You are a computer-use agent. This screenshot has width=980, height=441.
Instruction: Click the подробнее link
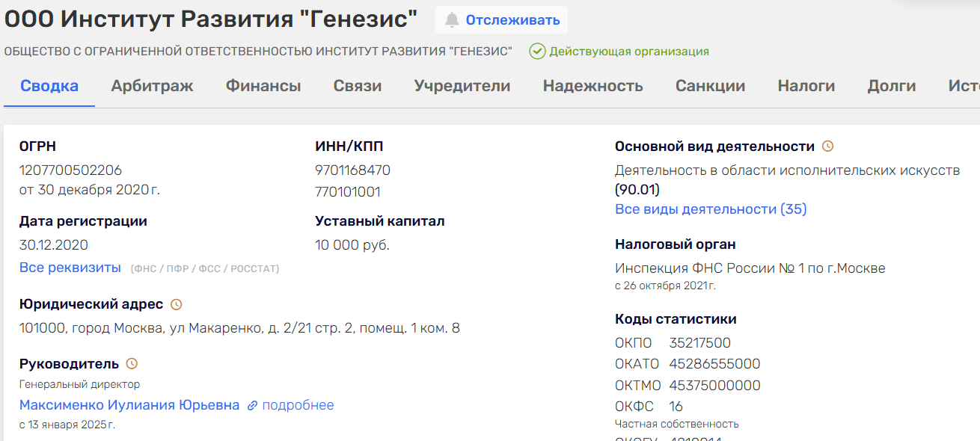pos(298,404)
